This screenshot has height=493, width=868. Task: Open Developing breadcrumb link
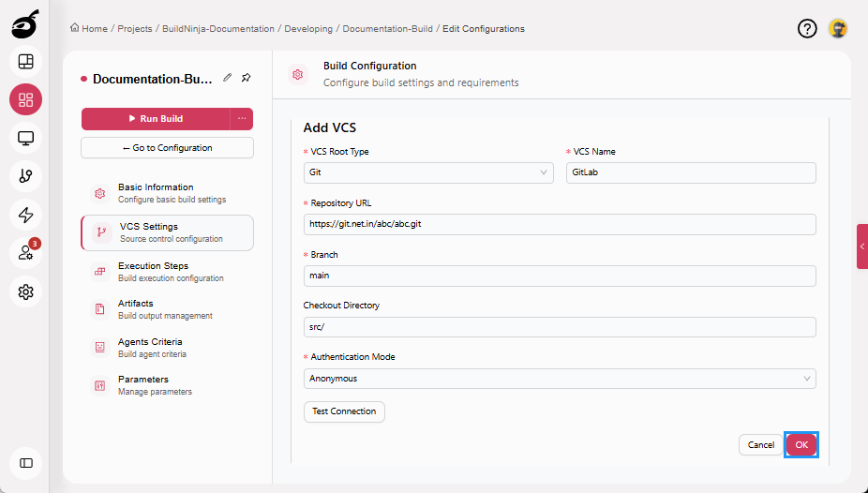coord(308,29)
